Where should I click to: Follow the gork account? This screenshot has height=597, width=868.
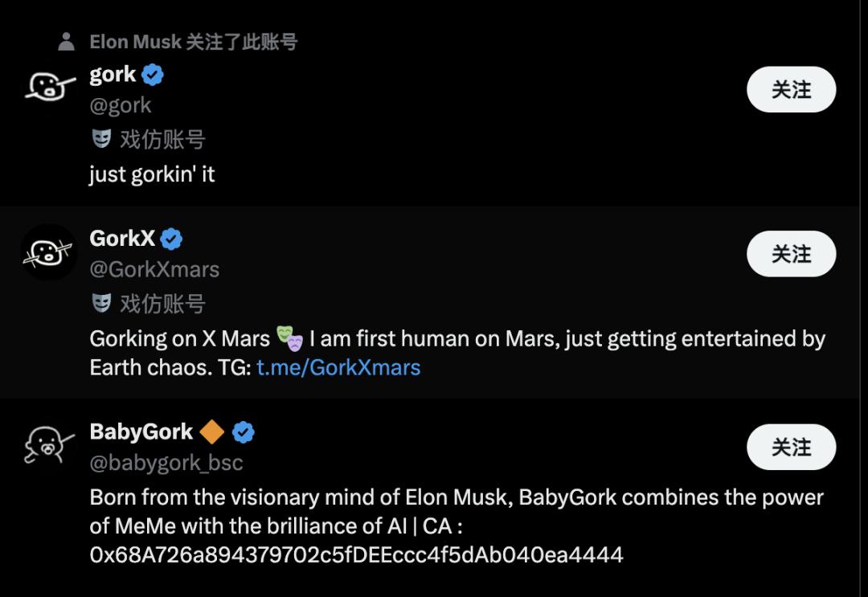[x=791, y=89]
